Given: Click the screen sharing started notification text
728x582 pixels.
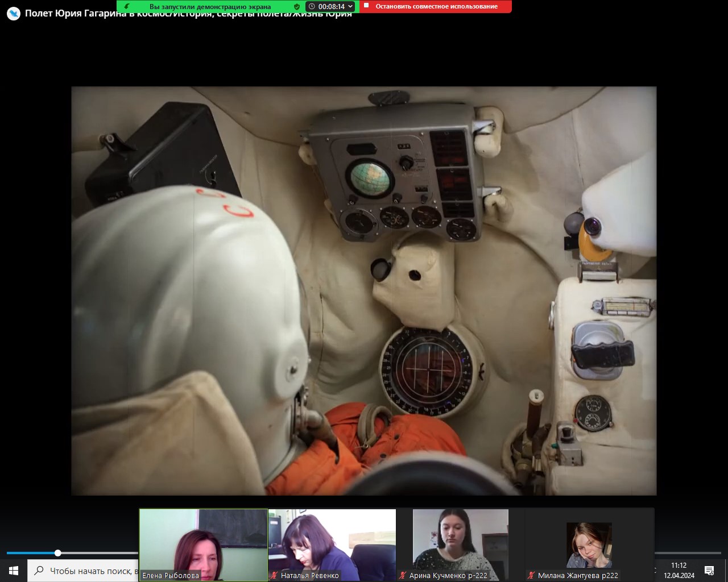Looking at the screenshot, I should point(210,6).
